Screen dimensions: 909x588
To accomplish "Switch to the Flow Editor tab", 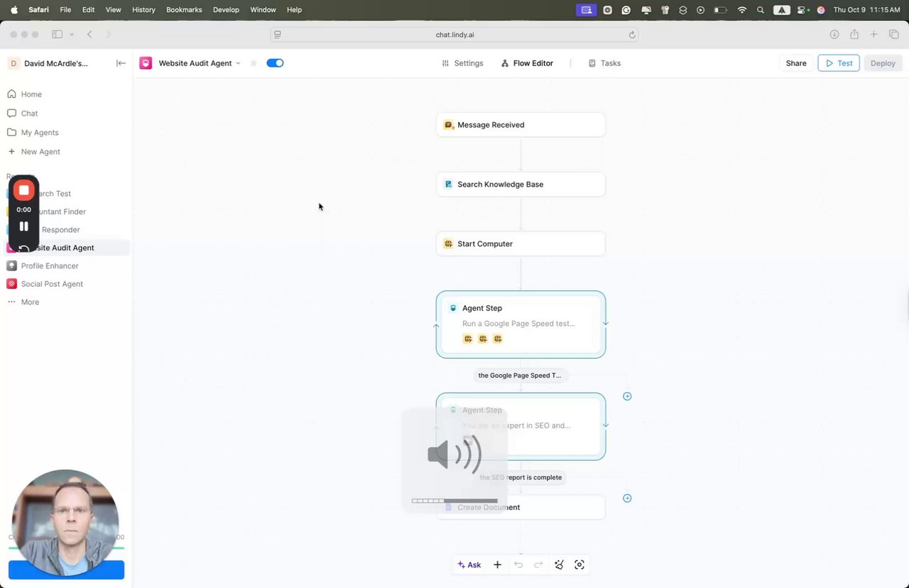I will (527, 63).
